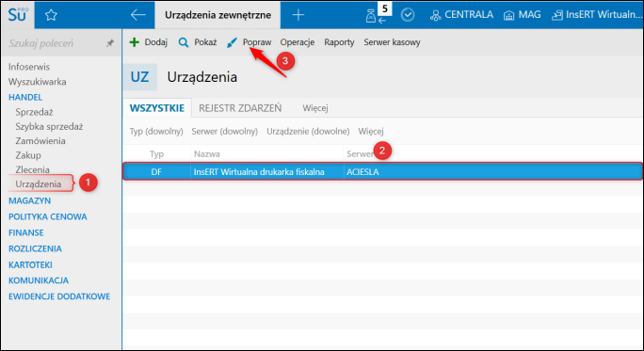644x351 pixels.
Task: Open Zamówienia in the sidebar
Action: click(x=40, y=141)
